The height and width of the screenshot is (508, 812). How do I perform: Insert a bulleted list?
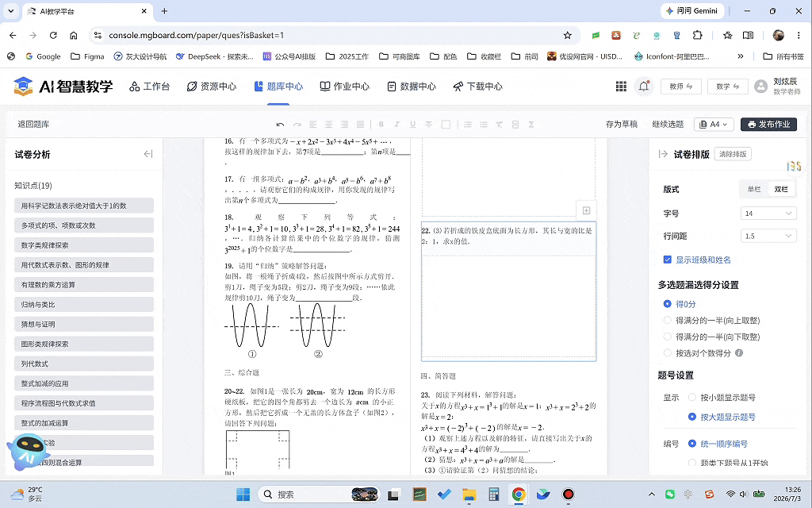pos(484,125)
